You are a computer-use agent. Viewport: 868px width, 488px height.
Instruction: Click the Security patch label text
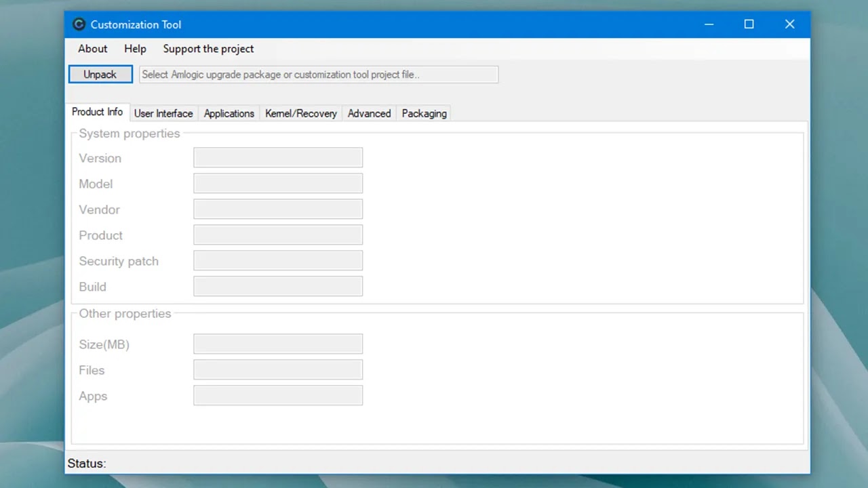point(119,261)
